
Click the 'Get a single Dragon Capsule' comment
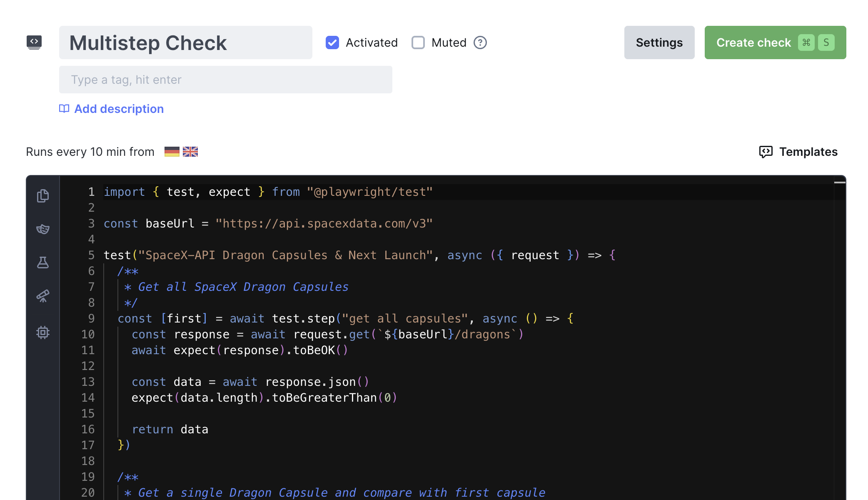[x=335, y=492]
